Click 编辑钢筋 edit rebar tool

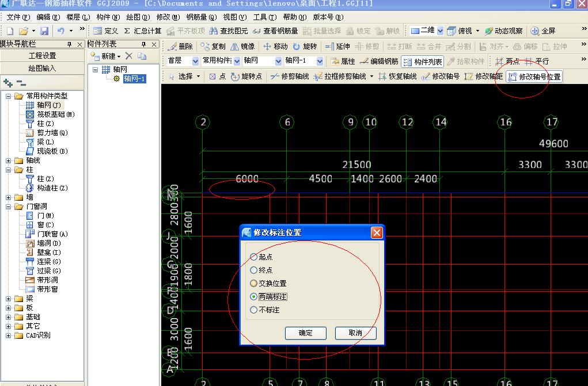pyautogui.click(x=379, y=61)
